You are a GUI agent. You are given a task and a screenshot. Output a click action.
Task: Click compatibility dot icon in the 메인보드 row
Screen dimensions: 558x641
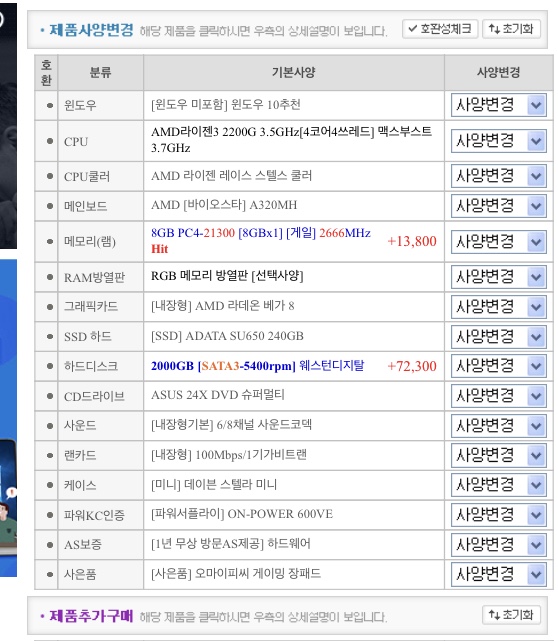click(50, 206)
